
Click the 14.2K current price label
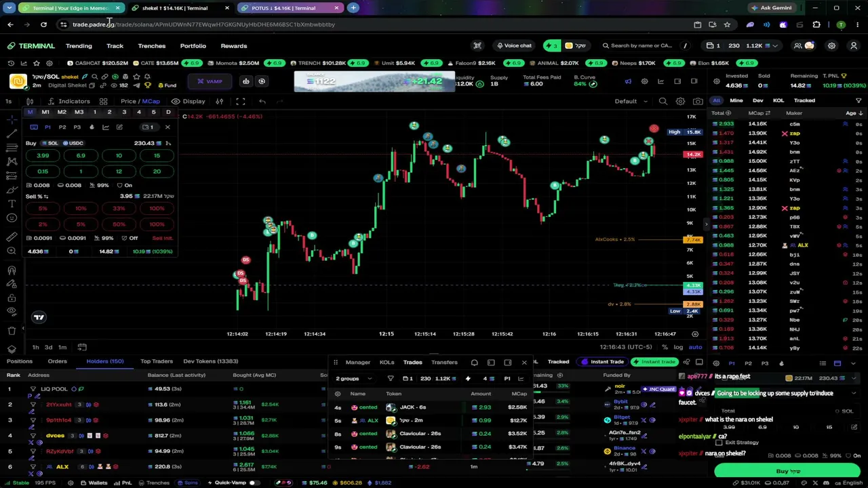(x=693, y=155)
